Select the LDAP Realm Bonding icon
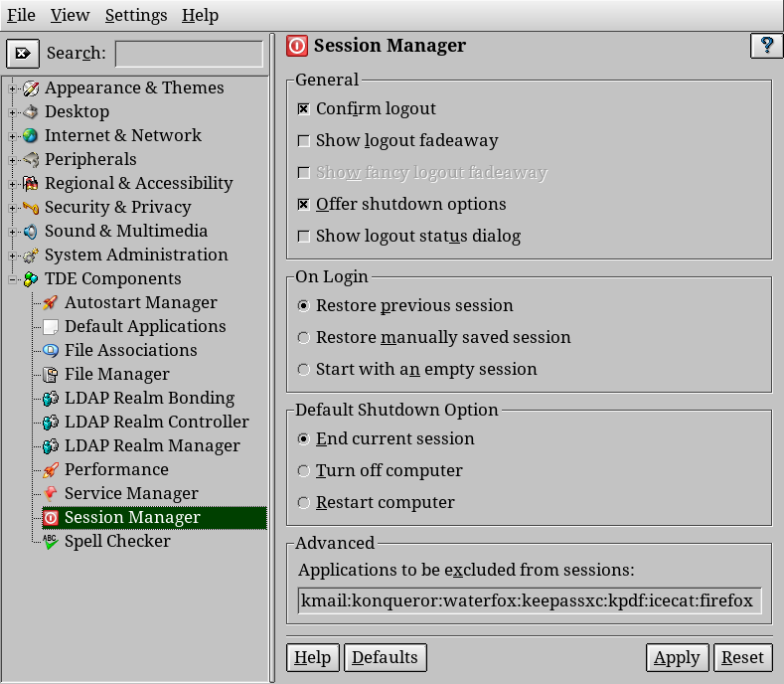This screenshot has width=784, height=684. (51, 399)
